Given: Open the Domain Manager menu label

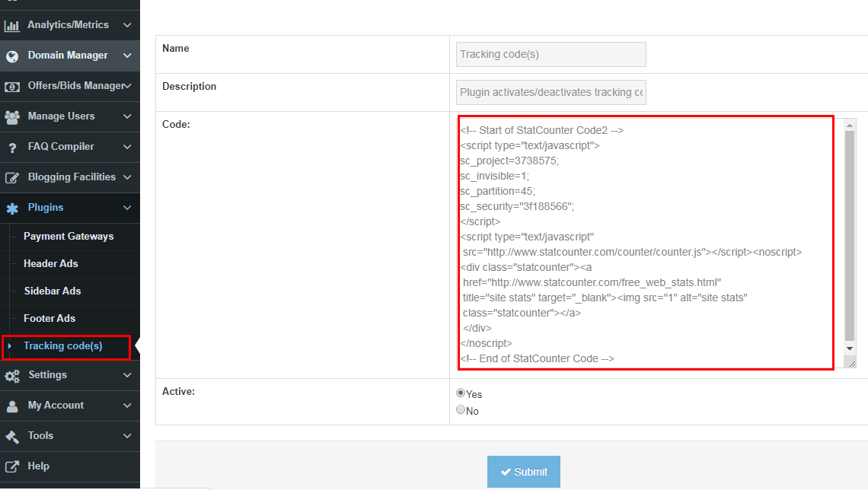Looking at the screenshot, I should 68,56.
